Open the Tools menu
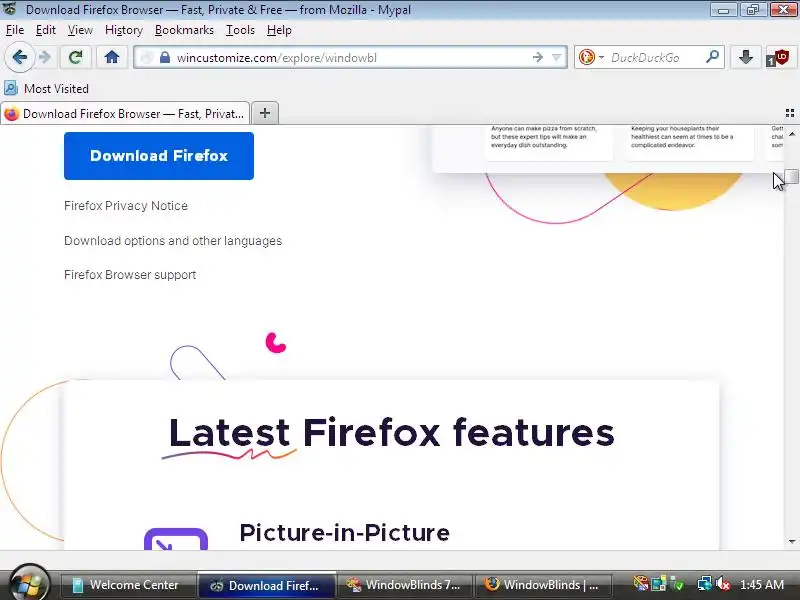This screenshot has height=600, width=800. click(240, 30)
